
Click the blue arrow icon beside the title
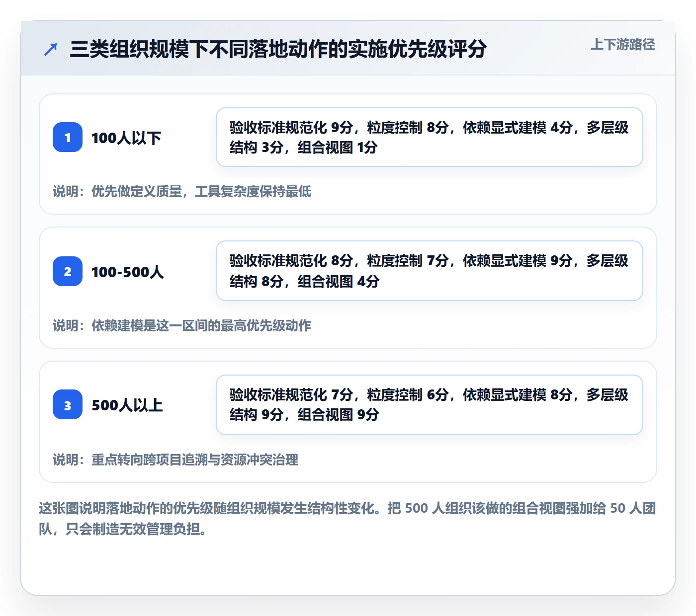[x=51, y=49]
